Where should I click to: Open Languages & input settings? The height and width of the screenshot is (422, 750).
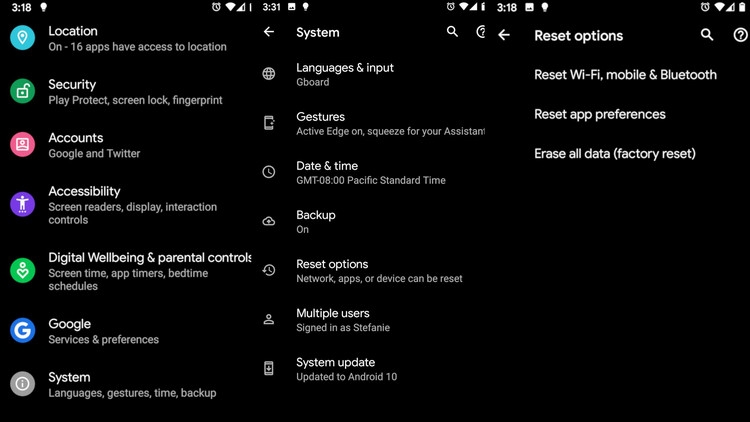tap(373, 74)
